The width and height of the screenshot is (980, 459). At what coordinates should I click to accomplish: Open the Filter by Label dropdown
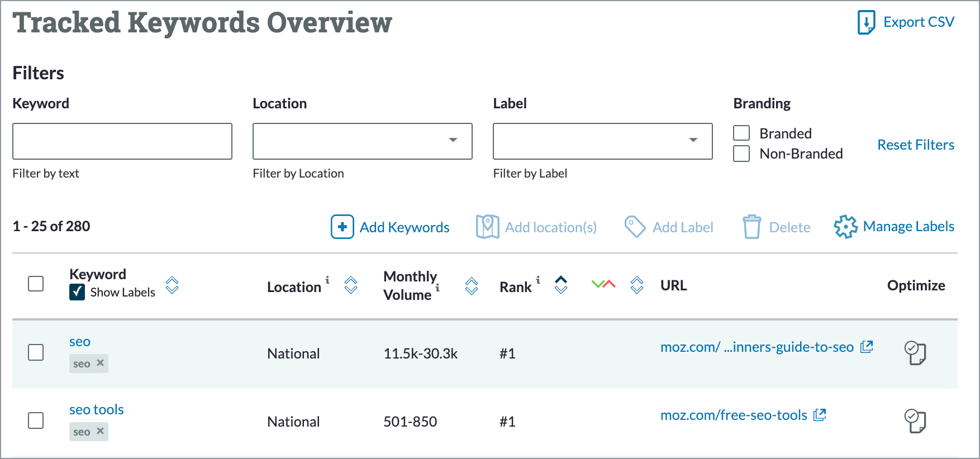coord(602,141)
